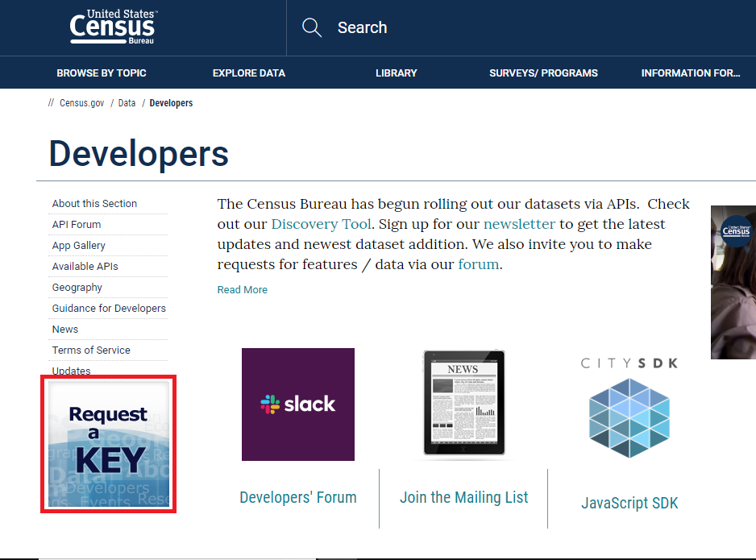Click the news tablet icon above Join the Mailing List

tap(463, 404)
